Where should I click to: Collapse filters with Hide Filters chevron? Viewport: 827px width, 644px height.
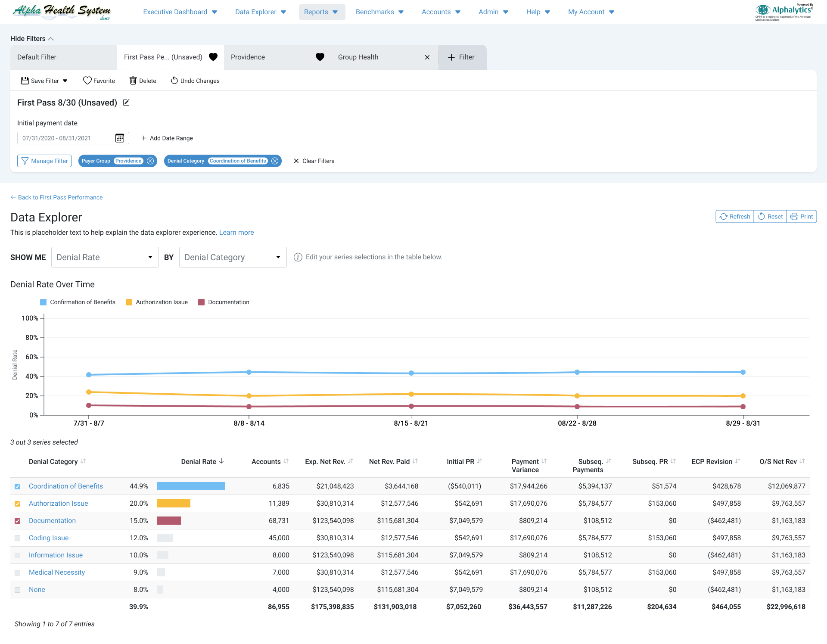[x=51, y=39]
